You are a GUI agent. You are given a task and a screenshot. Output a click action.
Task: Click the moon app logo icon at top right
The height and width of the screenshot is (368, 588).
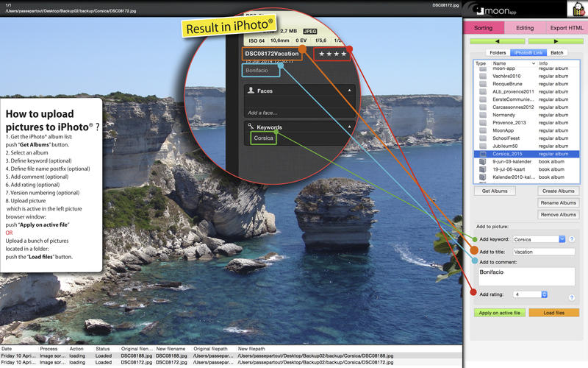point(577,10)
